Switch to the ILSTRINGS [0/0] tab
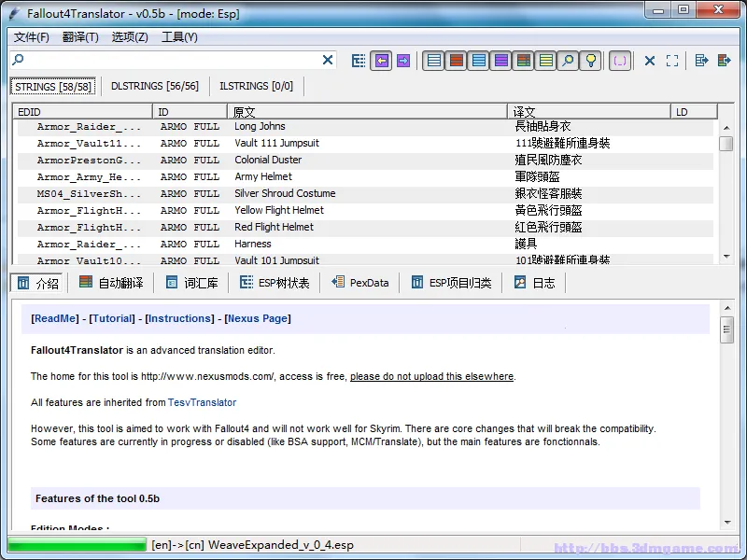Viewport: 747px width, 560px height. click(256, 86)
